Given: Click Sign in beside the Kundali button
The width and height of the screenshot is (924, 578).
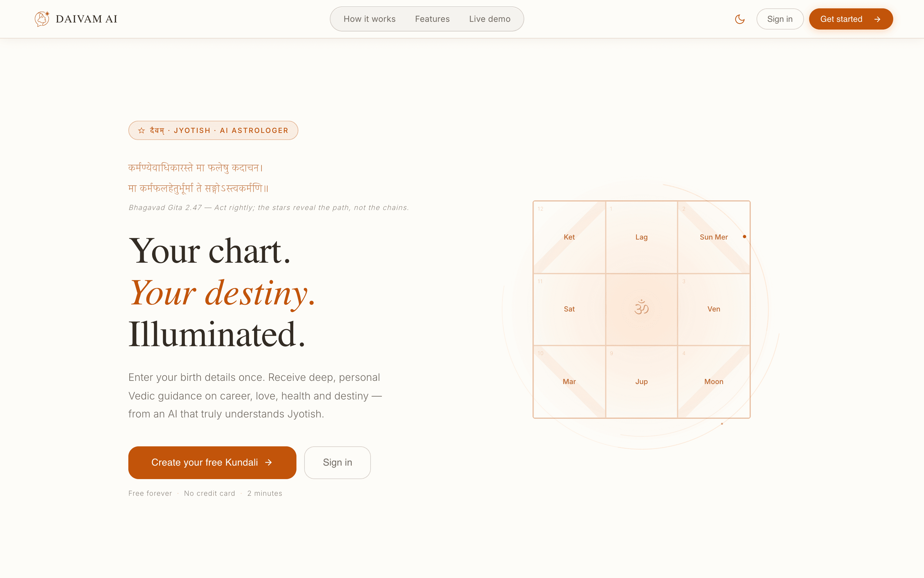Looking at the screenshot, I should 337,462.
